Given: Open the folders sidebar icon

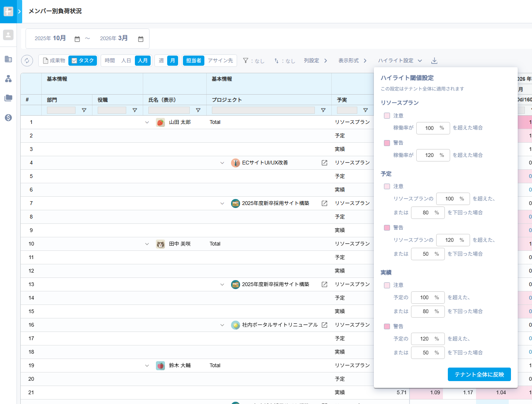Looking at the screenshot, I should [8, 98].
